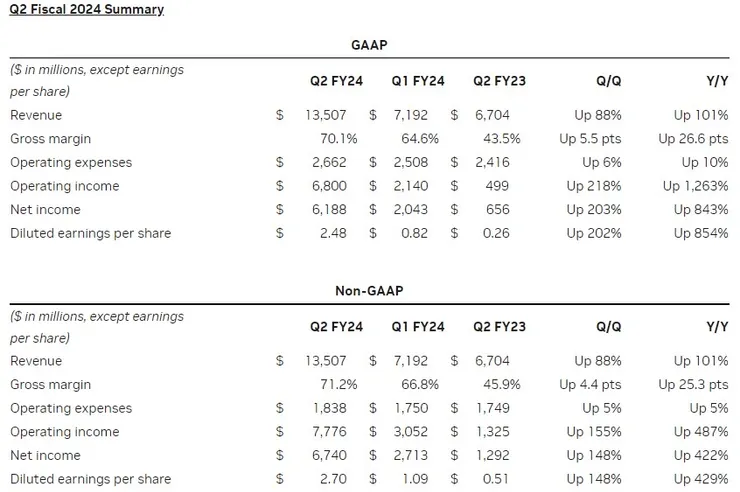The height and width of the screenshot is (492, 740).
Task: Click the Y/Y header in Non-GAAP table
Action: tap(714, 327)
